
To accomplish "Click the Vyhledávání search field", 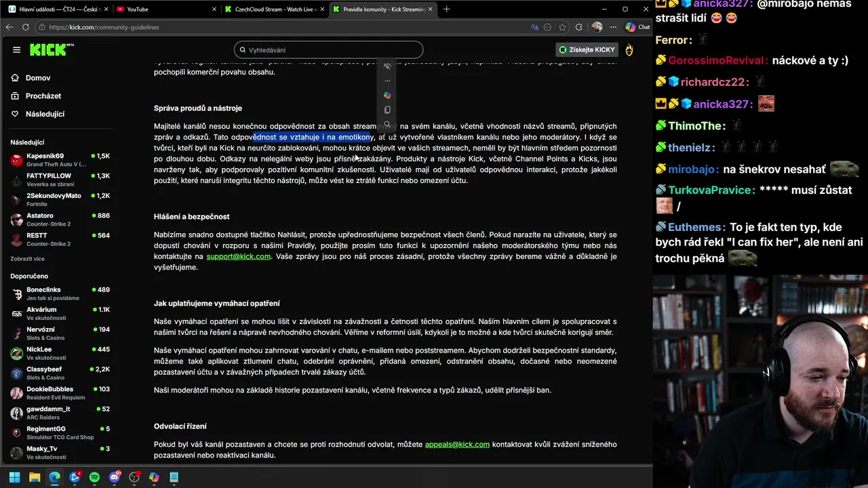I will [328, 49].
